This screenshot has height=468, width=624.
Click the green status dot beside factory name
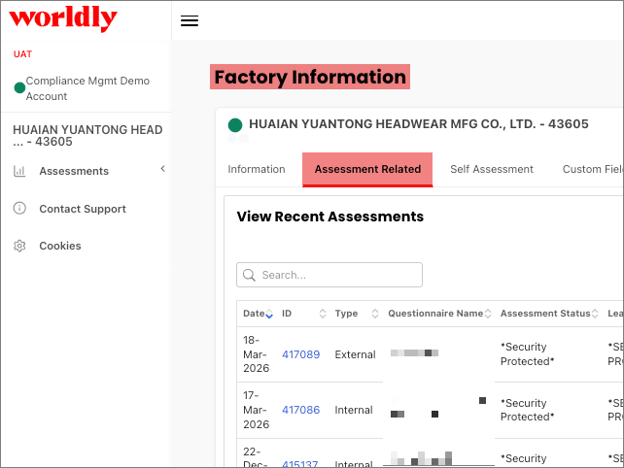[x=235, y=125]
